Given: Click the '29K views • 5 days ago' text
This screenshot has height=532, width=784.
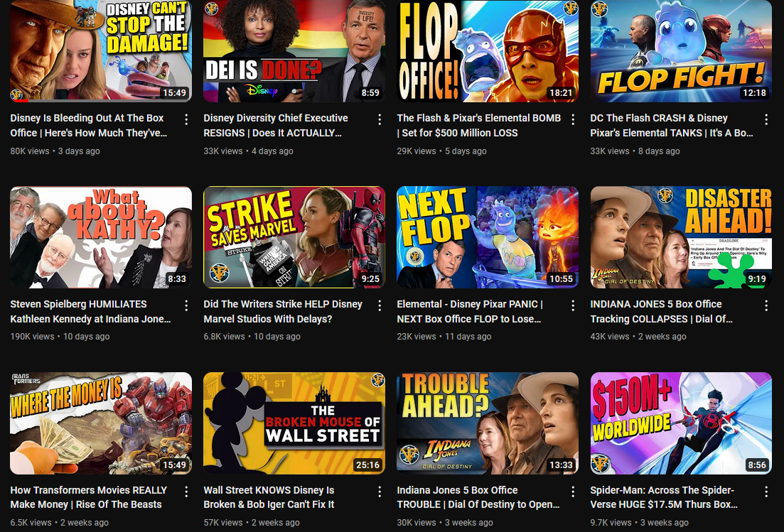Looking at the screenshot, I should coord(441,151).
